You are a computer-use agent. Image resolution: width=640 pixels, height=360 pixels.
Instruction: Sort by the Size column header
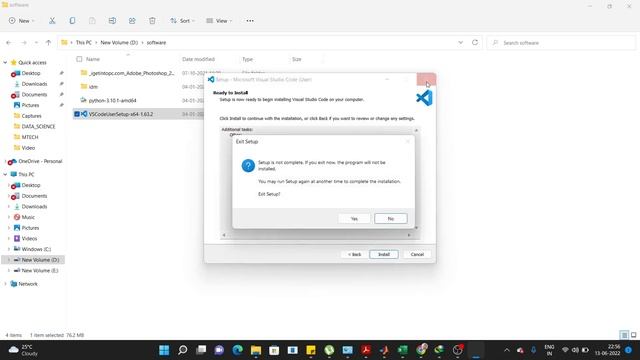click(297, 59)
